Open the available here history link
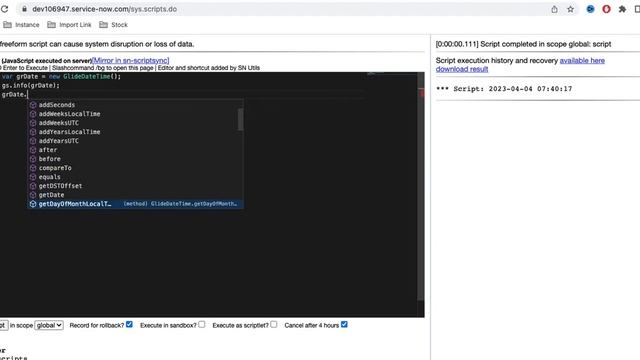640x360 pixels. pos(582,60)
